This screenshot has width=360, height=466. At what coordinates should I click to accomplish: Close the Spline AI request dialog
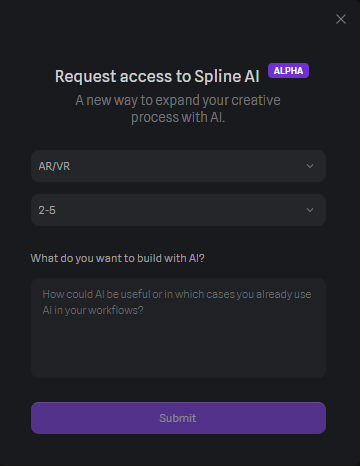coord(341,19)
